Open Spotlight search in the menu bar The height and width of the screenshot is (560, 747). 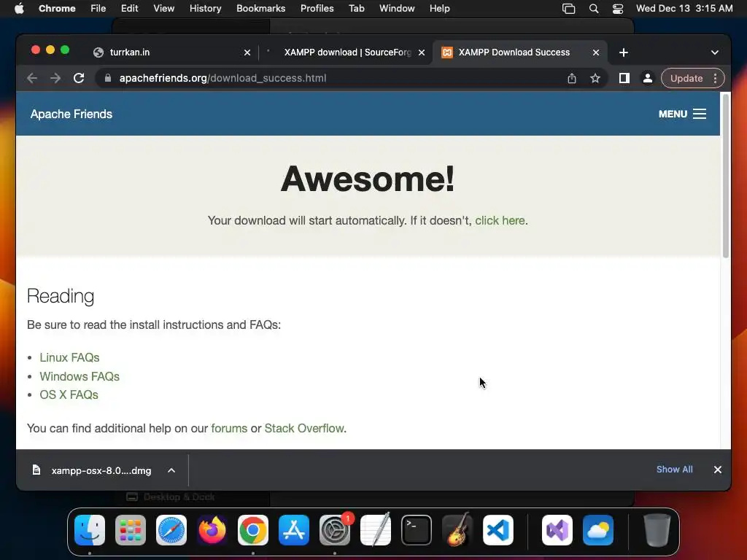point(594,9)
